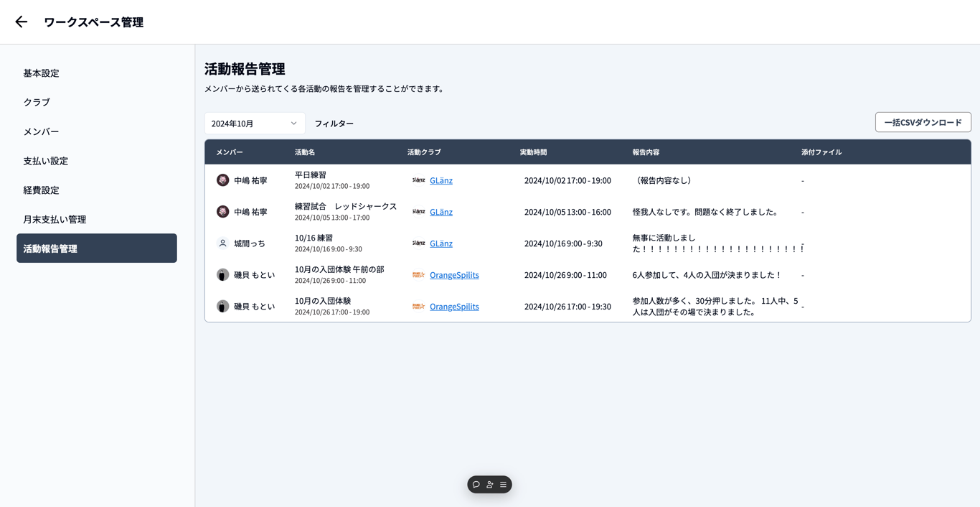This screenshot has height=507, width=980.
Task: Click 磯貝 もとい avatar in 17:00 入団体験 row
Action: click(222, 307)
